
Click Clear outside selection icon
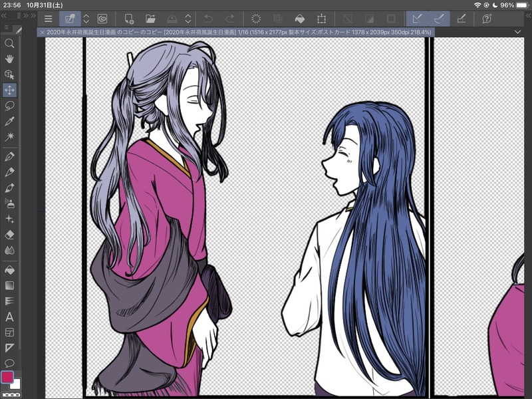pos(278,19)
